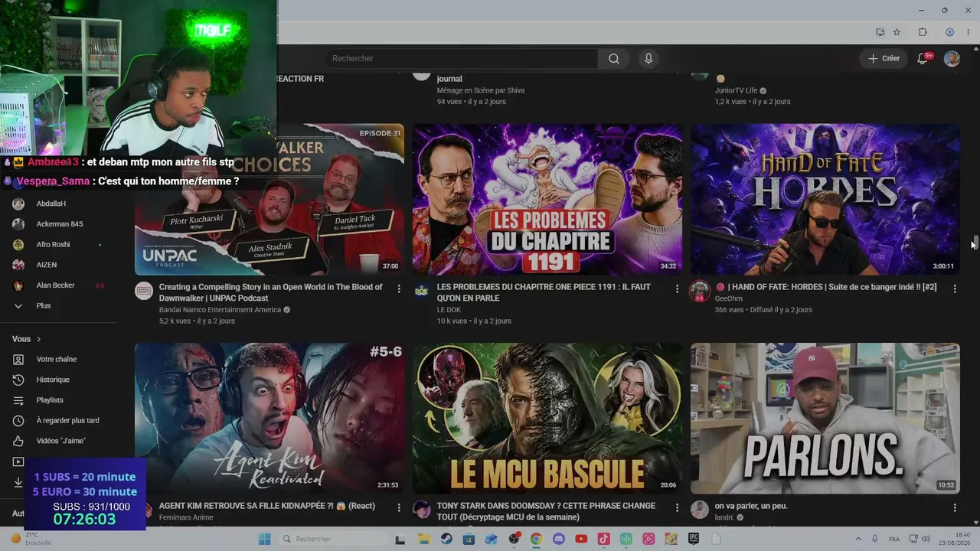Open File Explorer from the taskbar
The width and height of the screenshot is (980, 551).
click(423, 539)
